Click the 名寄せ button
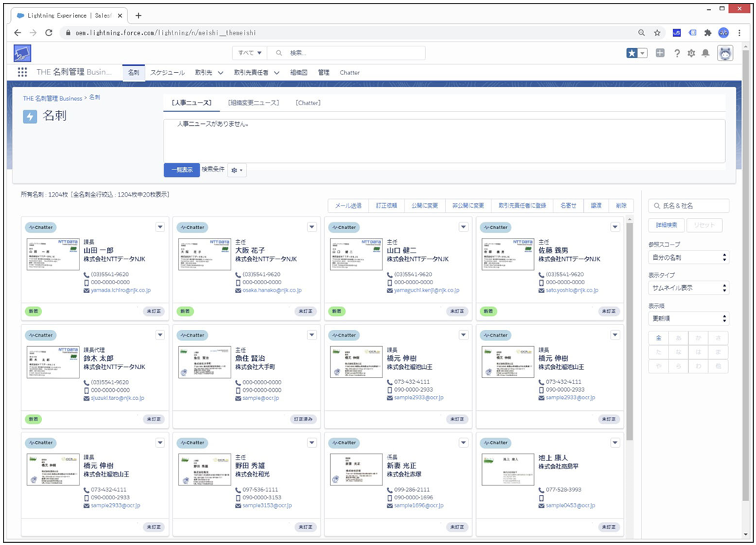756x545 pixels. (x=568, y=205)
